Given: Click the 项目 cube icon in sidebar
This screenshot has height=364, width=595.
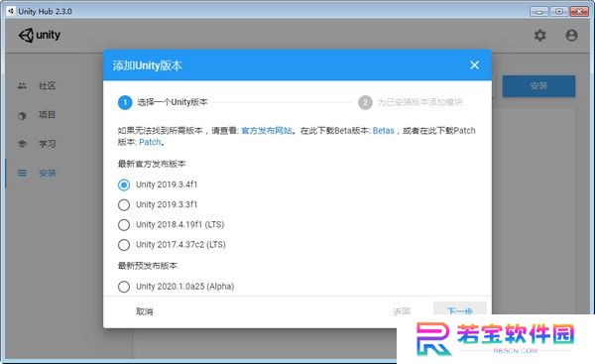Looking at the screenshot, I should (22, 115).
